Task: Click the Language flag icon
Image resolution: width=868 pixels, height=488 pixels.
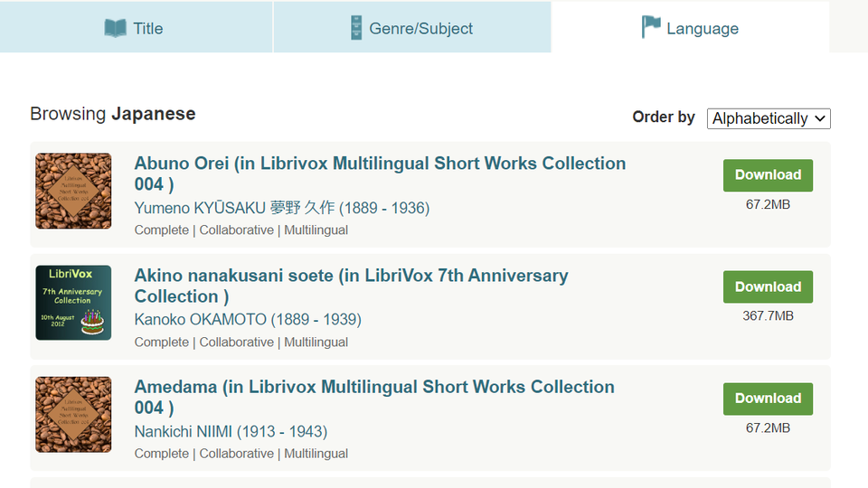Action: (x=651, y=27)
